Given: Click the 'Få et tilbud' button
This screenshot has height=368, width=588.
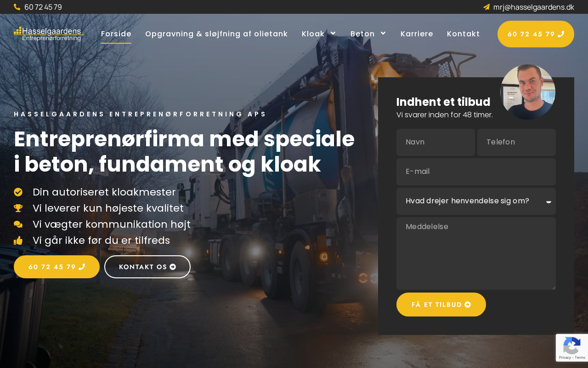Looking at the screenshot, I should click(x=441, y=305).
